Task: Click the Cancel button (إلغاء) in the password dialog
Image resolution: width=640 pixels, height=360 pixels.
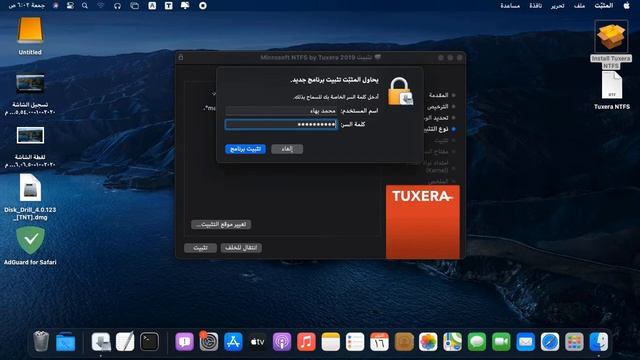Action: 287,149
